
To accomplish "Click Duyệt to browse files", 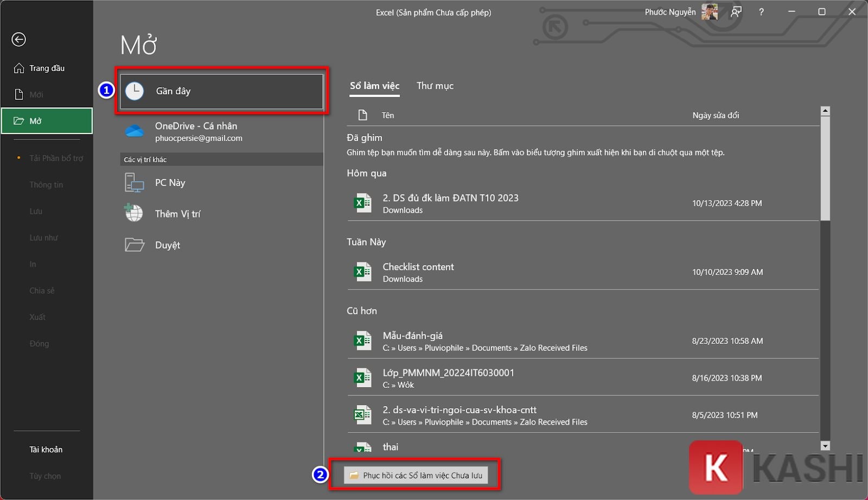I will pyautogui.click(x=221, y=245).
